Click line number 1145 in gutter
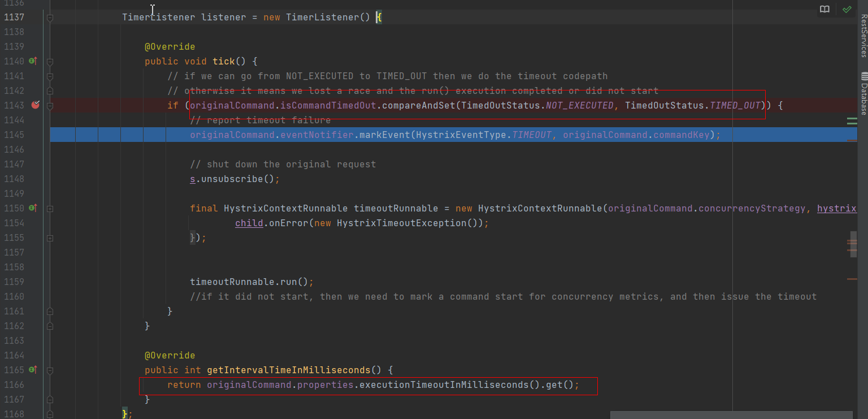 click(x=15, y=135)
